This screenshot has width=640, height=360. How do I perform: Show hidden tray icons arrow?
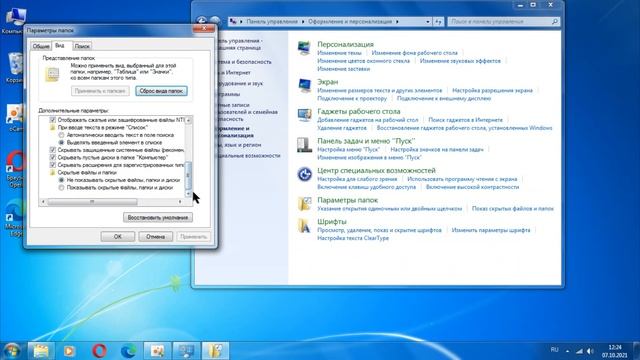click(567, 351)
